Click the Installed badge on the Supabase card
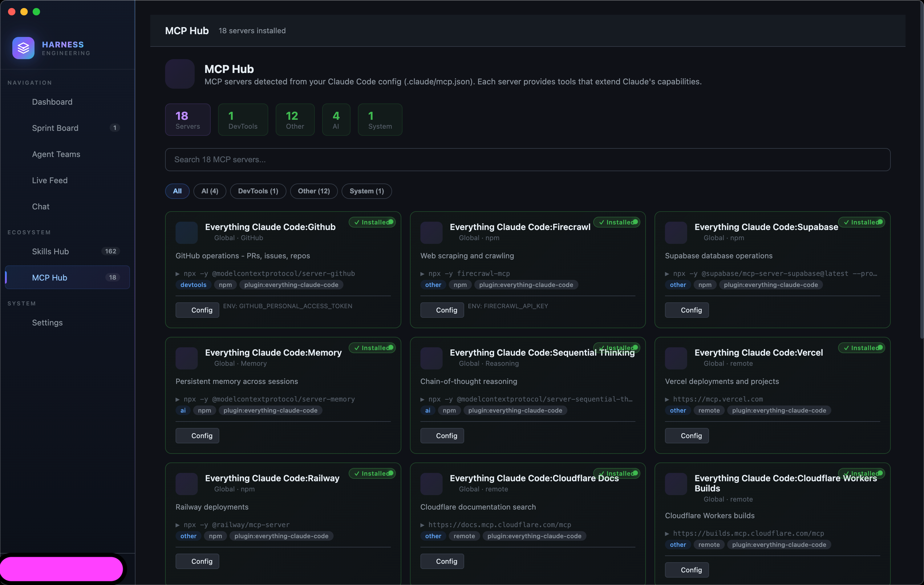924x585 pixels. tap(861, 222)
